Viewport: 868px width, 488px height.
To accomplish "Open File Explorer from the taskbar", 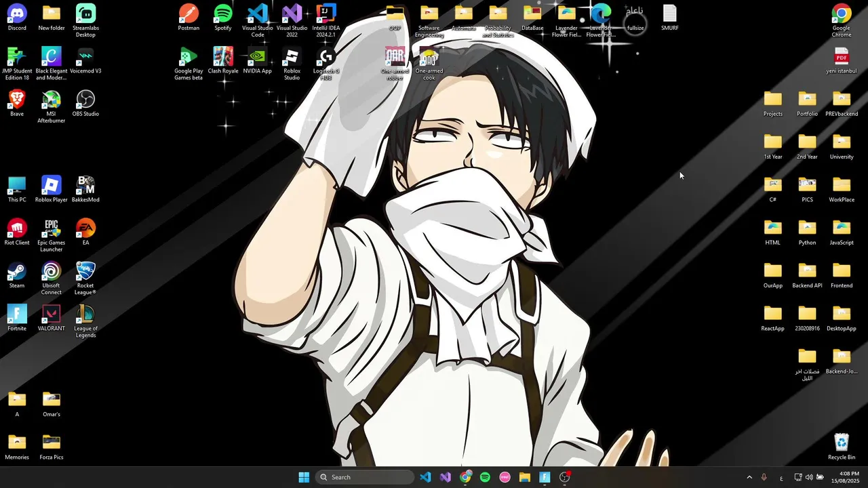I will coord(525,477).
